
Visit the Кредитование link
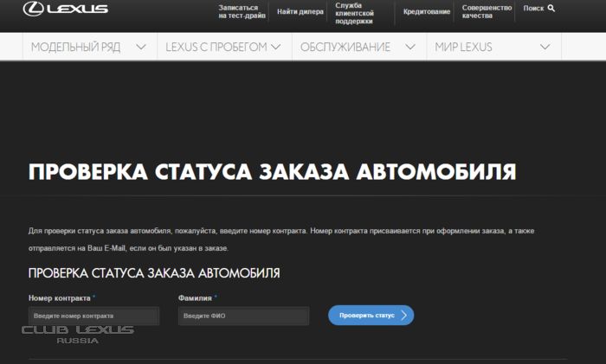(427, 12)
